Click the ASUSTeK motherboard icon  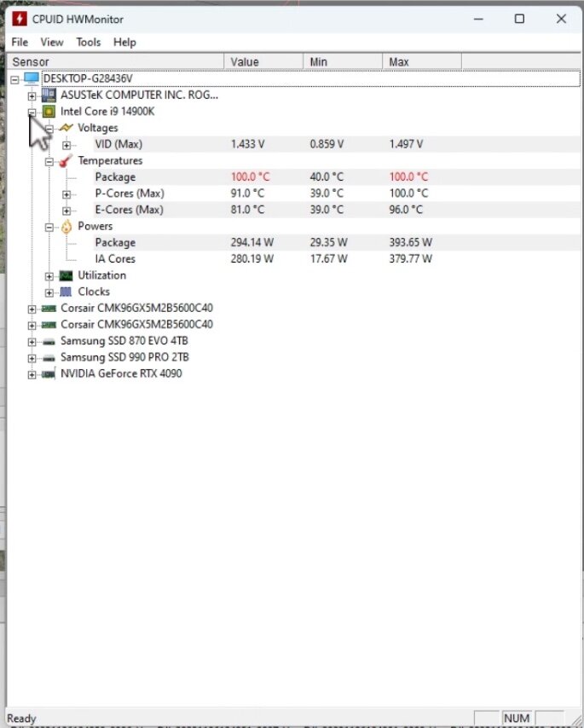click(49, 95)
